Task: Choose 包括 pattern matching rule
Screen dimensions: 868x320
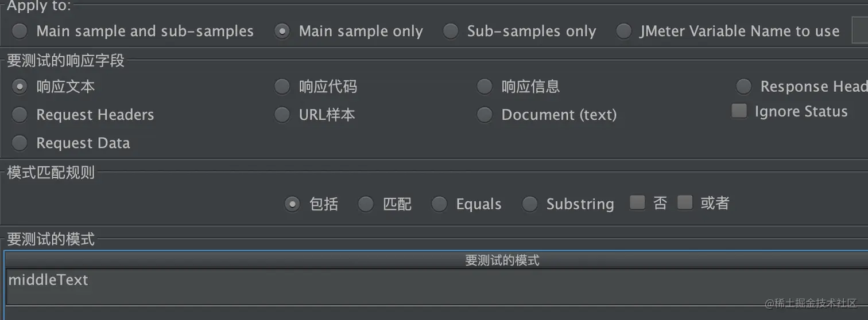Action: [x=292, y=204]
